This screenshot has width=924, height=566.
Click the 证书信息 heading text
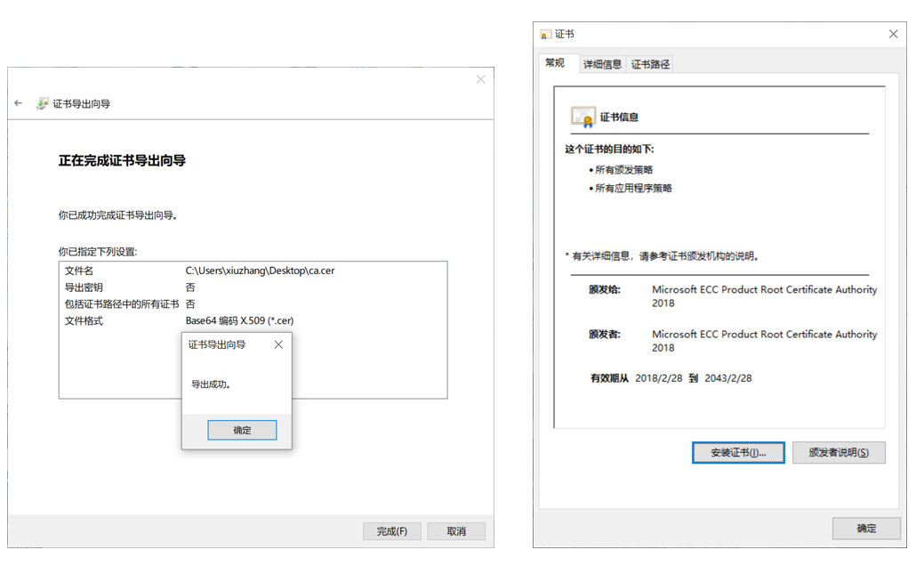tap(619, 117)
